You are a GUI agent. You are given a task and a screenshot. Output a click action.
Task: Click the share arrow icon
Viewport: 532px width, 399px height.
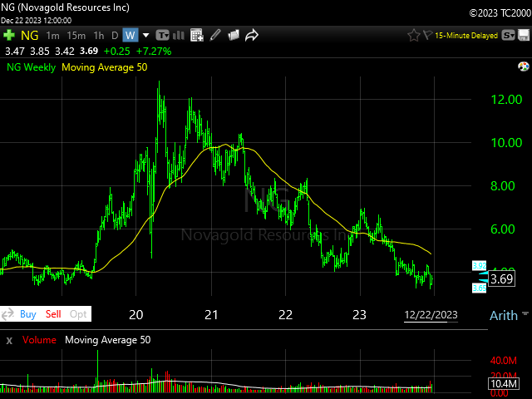click(252, 35)
